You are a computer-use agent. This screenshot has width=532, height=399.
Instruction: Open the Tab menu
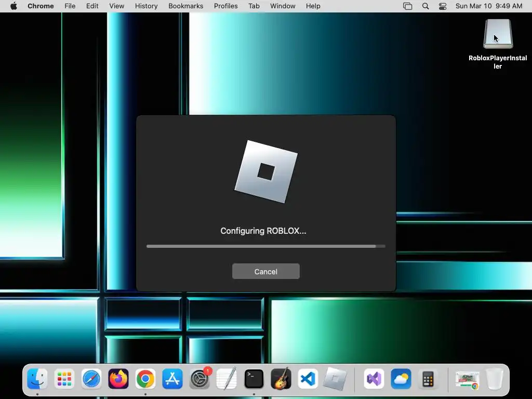[x=254, y=6]
